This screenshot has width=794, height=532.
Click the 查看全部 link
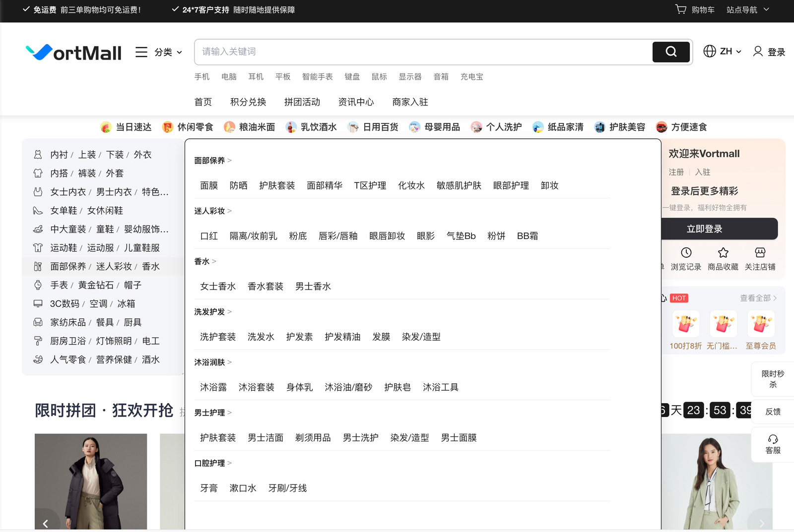coord(758,298)
